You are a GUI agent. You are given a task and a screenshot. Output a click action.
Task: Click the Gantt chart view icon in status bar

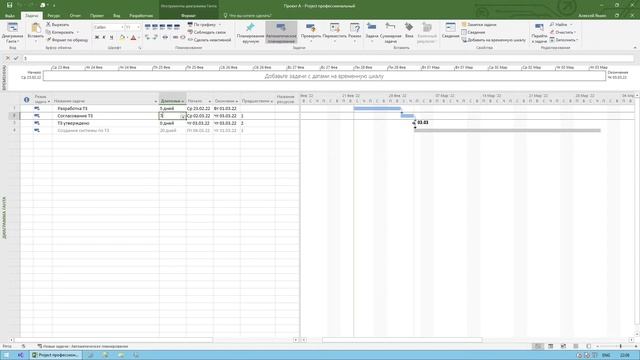click(x=538, y=346)
